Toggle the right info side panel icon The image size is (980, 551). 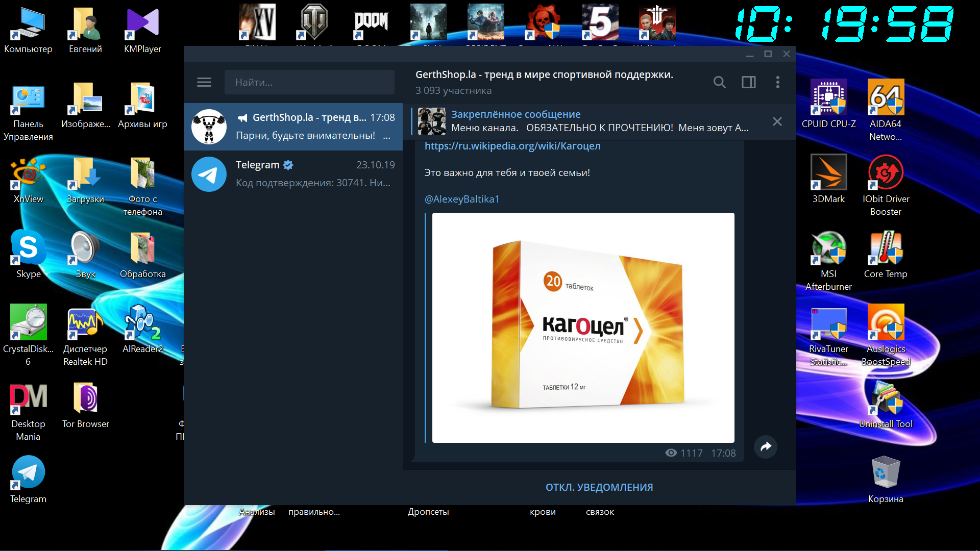pos(749,82)
